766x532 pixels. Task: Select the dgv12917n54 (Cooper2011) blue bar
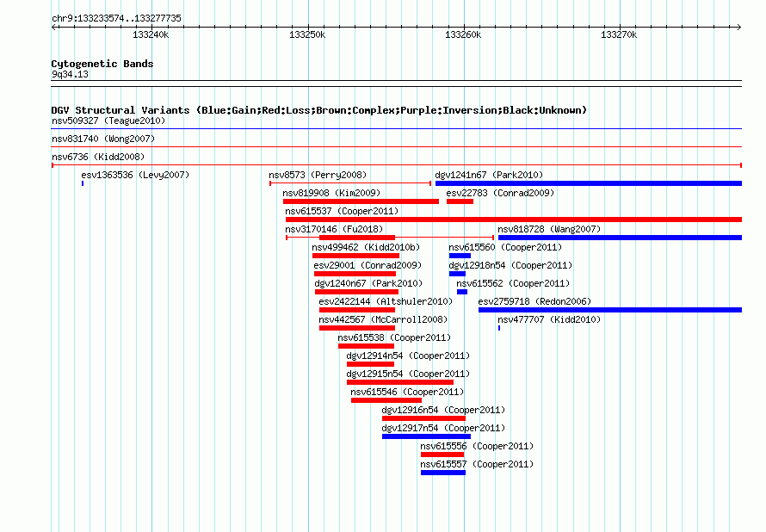coord(427,436)
